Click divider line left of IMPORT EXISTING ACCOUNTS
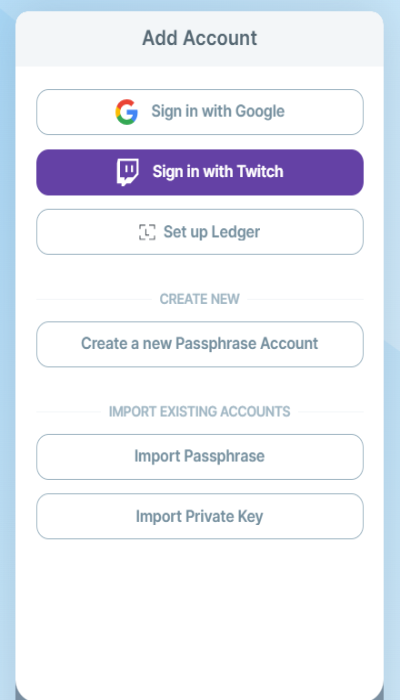 [69, 412]
